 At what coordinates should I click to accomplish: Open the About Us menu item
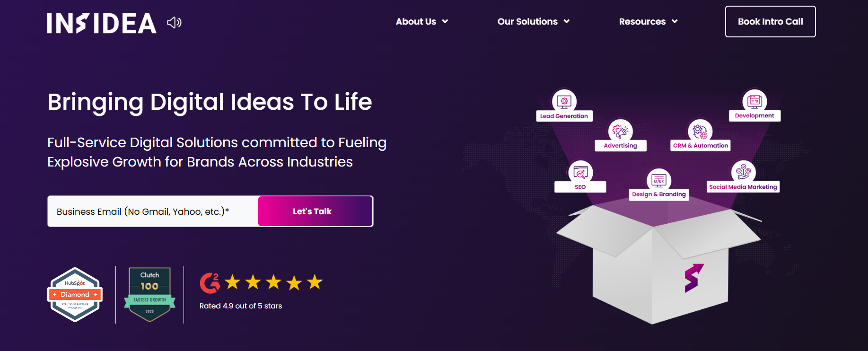tap(416, 21)
